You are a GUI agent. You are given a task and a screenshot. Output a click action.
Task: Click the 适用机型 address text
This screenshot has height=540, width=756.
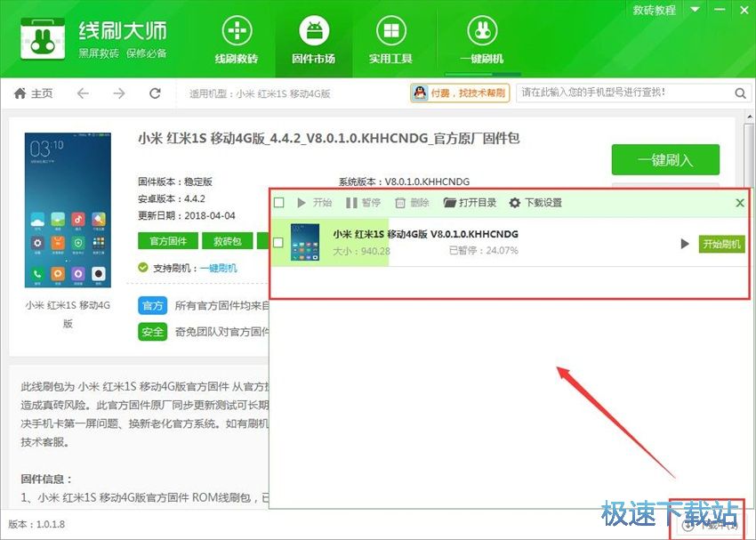[x=260, y=93]
